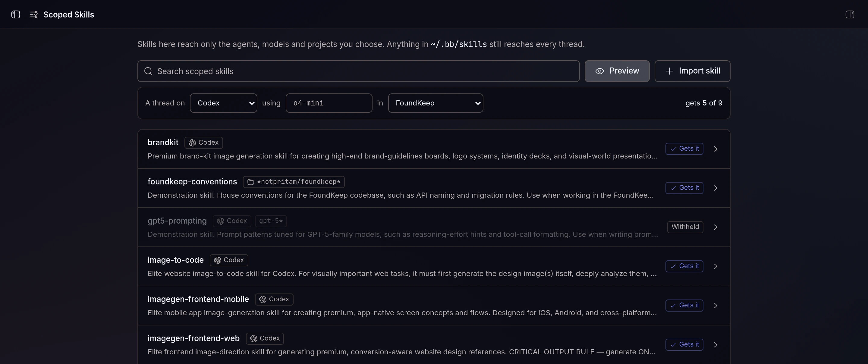Open the image-to-code skill name
The height and width of the screenshot is (364, 868).
175,260
